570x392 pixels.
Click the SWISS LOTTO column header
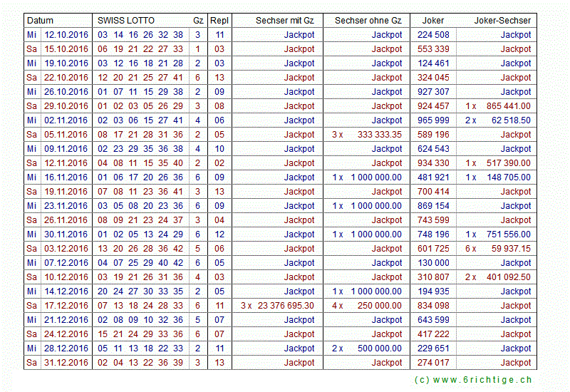(x=126, y=21)
